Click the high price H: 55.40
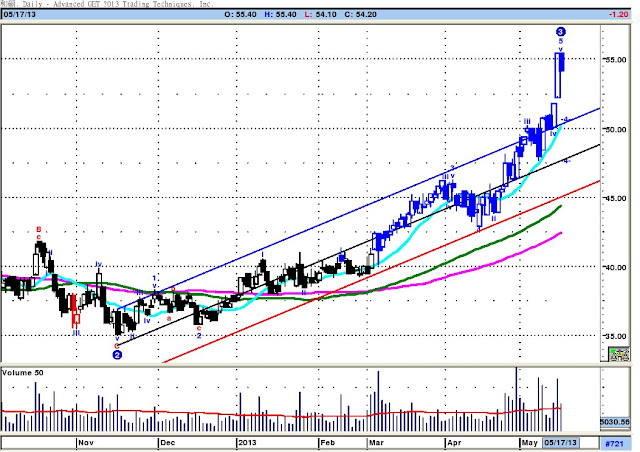 (x=280, y=14)
